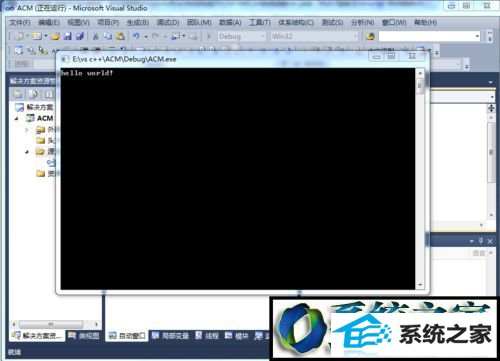Open the 项目(P) menu
This screenshot has height=361, width=500.
[x=108, y=23]
